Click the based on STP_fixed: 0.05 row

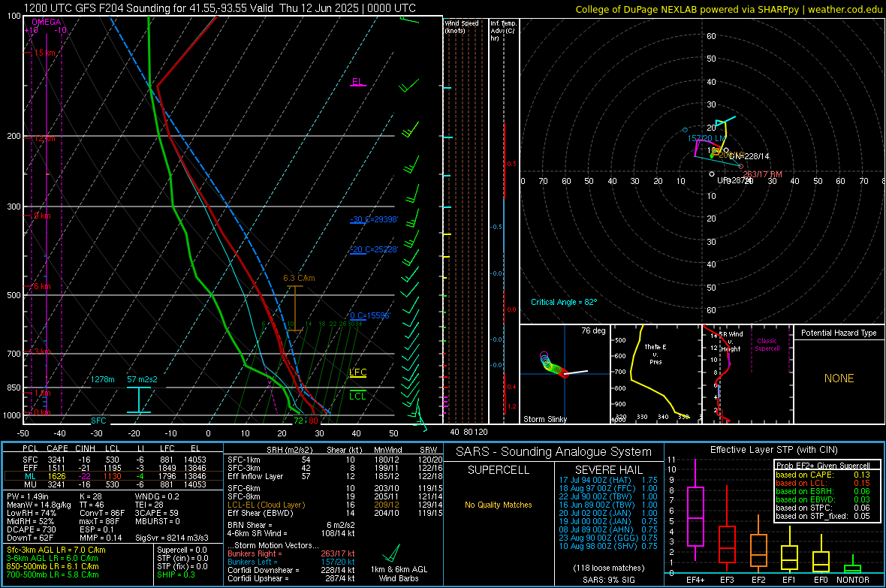823,516
